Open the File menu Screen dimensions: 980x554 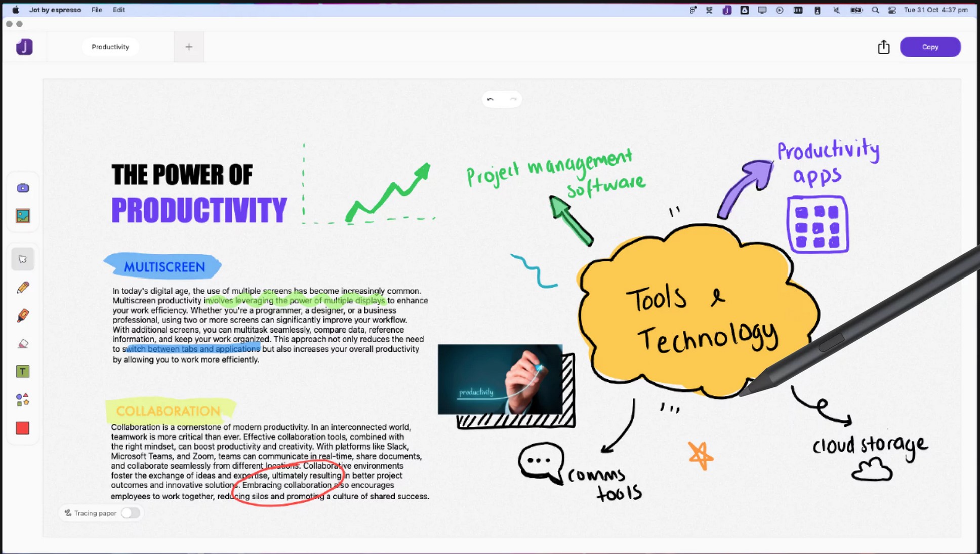pyautogui.click(x=97, y=10)
